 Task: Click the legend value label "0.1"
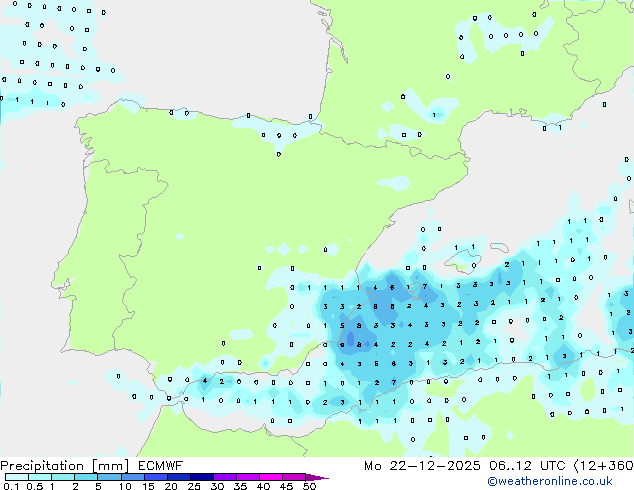[11, 486]
